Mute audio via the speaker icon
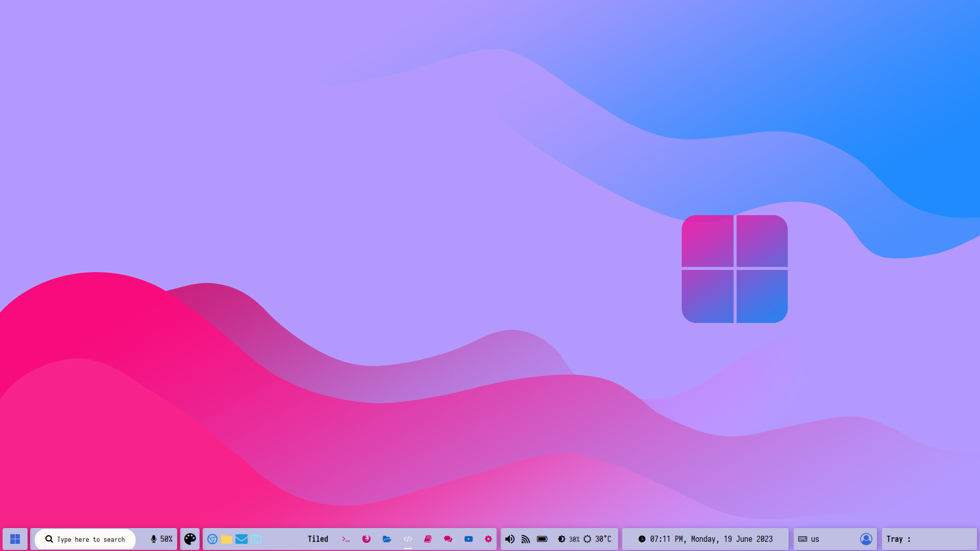The image size is (980, 551). coord(510,539)
